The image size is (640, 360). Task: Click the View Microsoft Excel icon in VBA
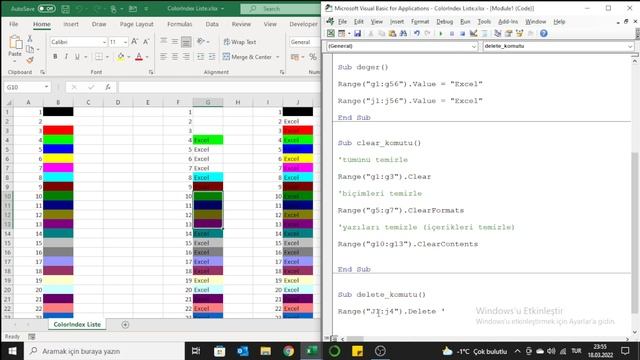tap(331, 33)
